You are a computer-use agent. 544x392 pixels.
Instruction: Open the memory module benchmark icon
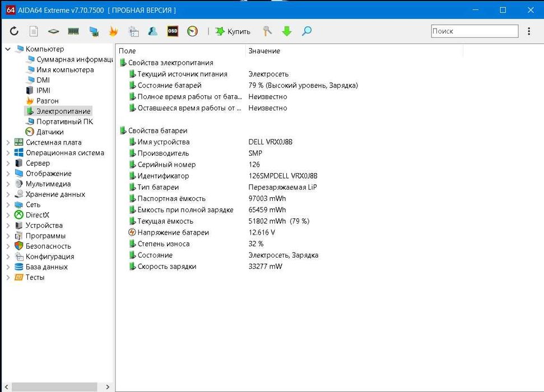[x=73, y=31]
